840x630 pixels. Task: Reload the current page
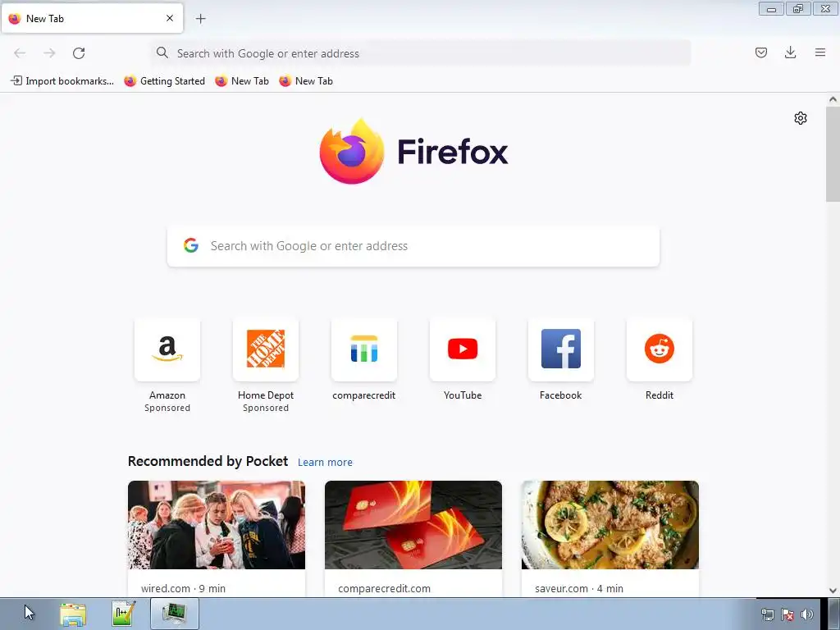[79, 53]
